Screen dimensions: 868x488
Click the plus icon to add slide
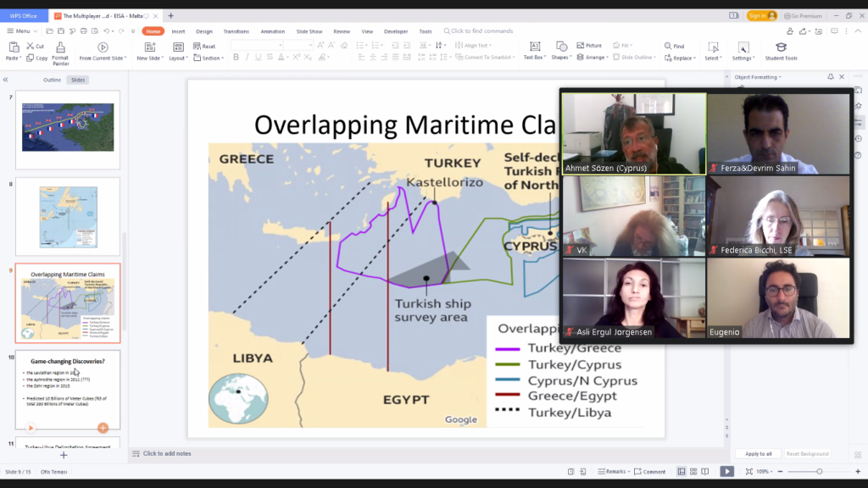tap(64, 455)
